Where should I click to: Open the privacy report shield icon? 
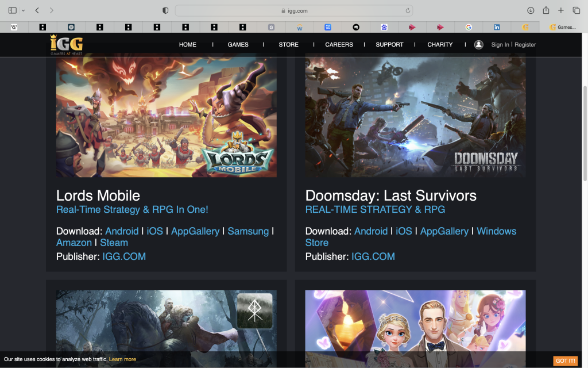pyautogui.click(x=165, y=10)
